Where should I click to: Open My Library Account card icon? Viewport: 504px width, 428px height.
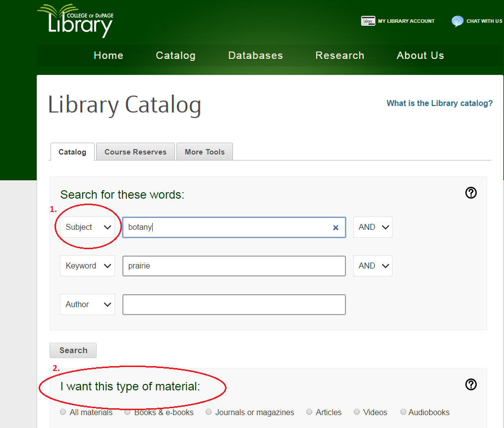point(368,21)
